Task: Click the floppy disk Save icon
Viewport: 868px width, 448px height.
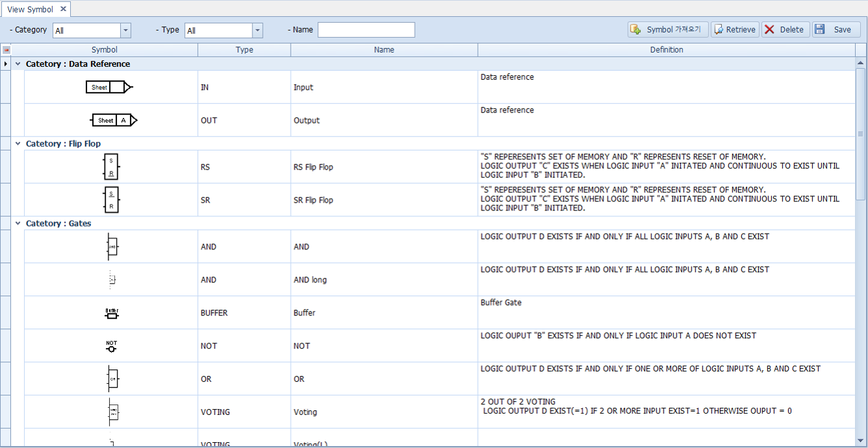Action: (820, 29)
